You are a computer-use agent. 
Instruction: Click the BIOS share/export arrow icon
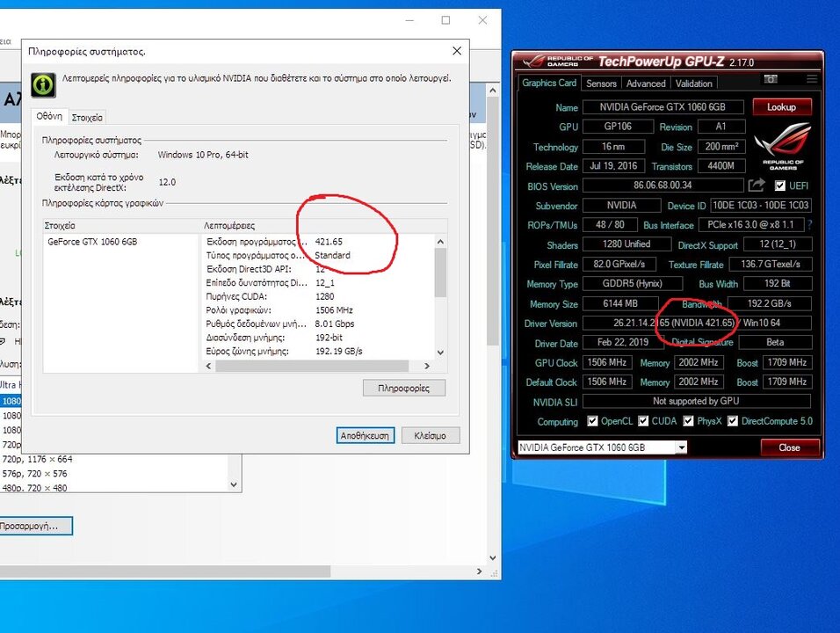(x=757, y=186)
